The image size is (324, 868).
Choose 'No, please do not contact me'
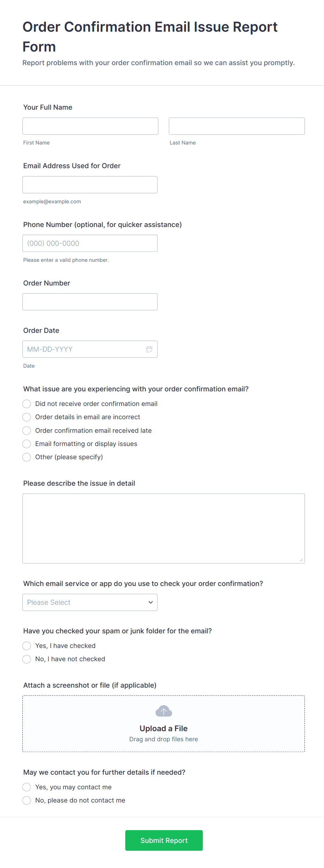point(27,800)
